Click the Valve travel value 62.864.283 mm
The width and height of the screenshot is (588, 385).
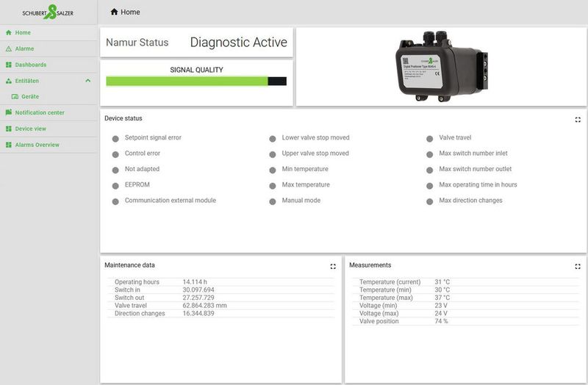[205, 306]
